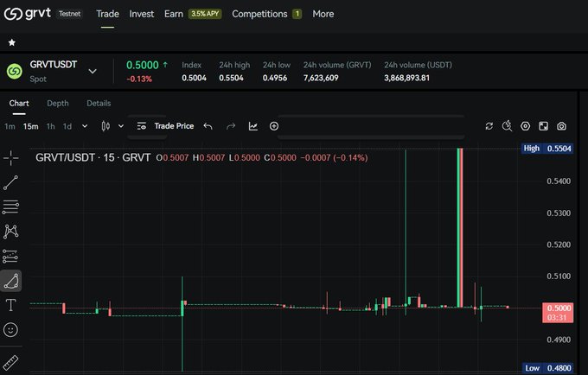Open the emoji icons tool
The height and width of the screenshot is (375, 588).
[x=10, y=330]
